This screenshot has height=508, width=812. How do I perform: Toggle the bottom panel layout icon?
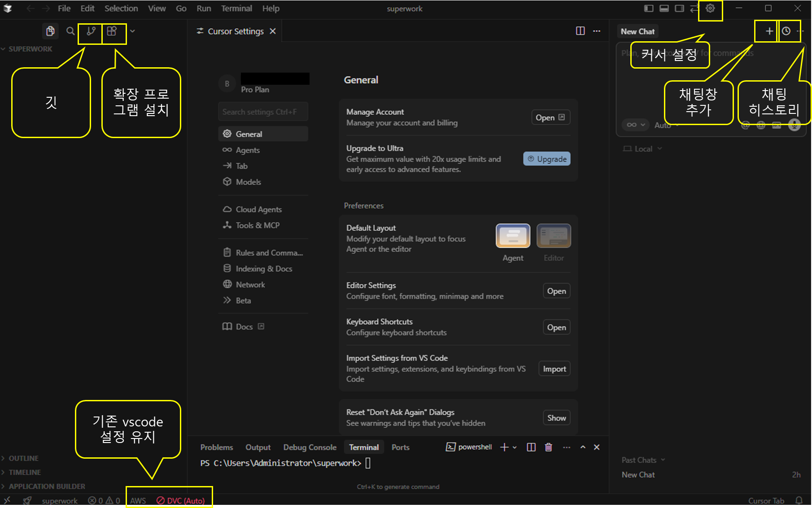coord(664,8)
